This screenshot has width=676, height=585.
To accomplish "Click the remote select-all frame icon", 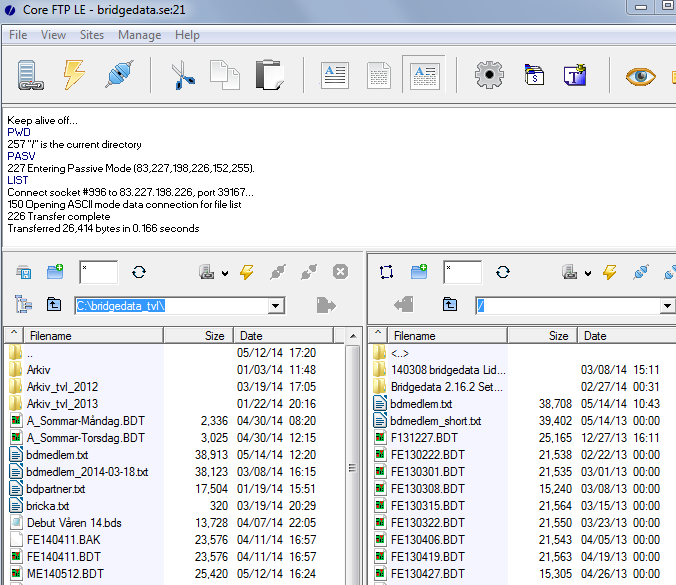I will point(386,272).
